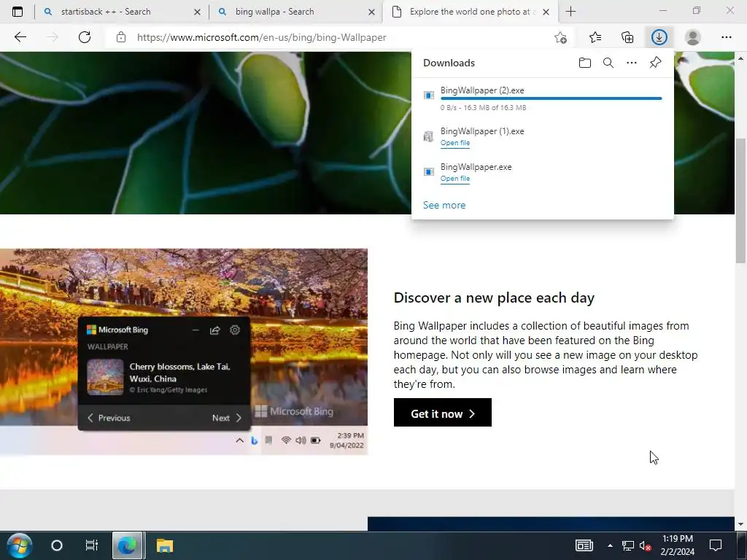Click the Discover a new place heading
This screenshot has height=560, width=747.
(x=494, y=298)
